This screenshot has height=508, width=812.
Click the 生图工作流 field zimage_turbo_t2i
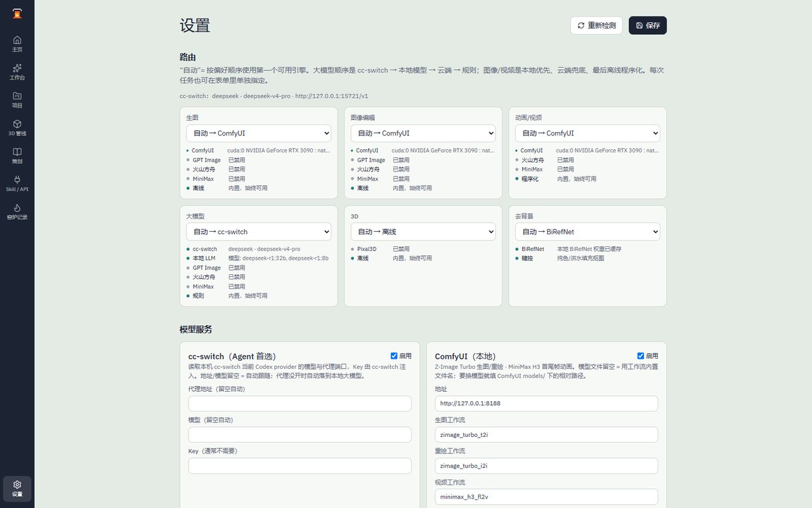point(547,435)
